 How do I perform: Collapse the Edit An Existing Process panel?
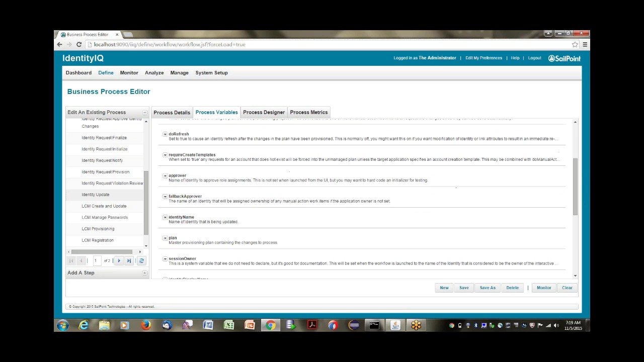point(145,113)
